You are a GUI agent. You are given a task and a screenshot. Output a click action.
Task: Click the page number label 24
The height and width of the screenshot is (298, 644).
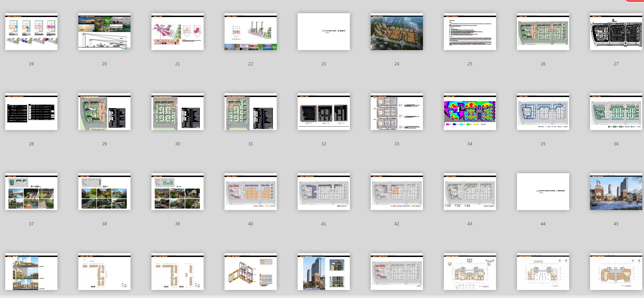coord(397,64)
